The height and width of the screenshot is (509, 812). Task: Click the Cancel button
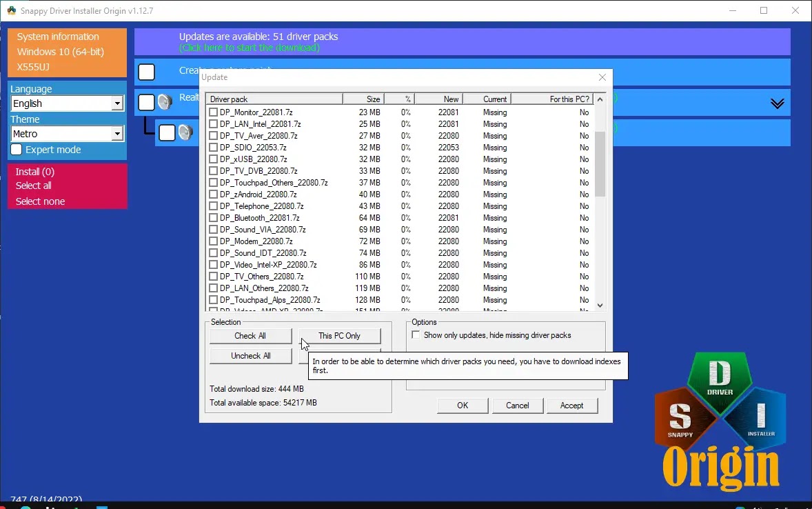tap(518, 406)
